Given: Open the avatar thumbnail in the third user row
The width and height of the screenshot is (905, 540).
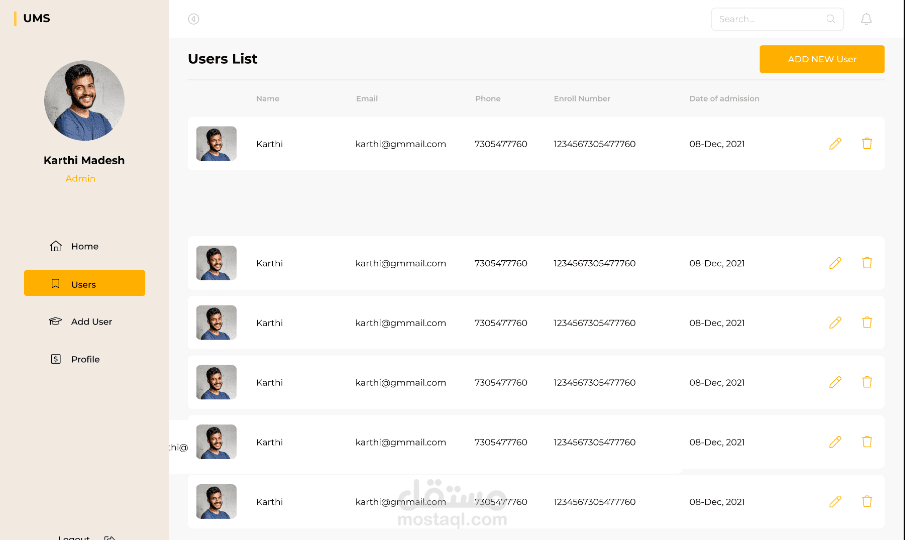Looking at the screenshot, I should 216,322.
